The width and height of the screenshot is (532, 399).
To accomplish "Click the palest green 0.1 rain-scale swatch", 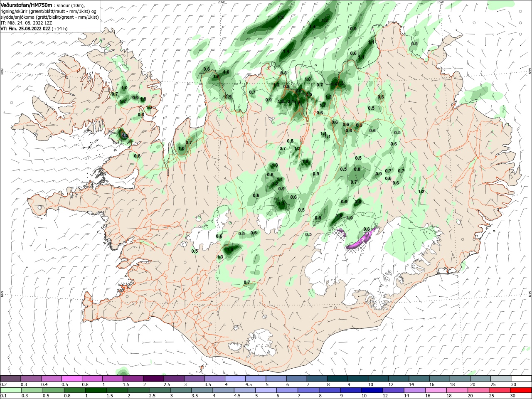I will 11,390.
